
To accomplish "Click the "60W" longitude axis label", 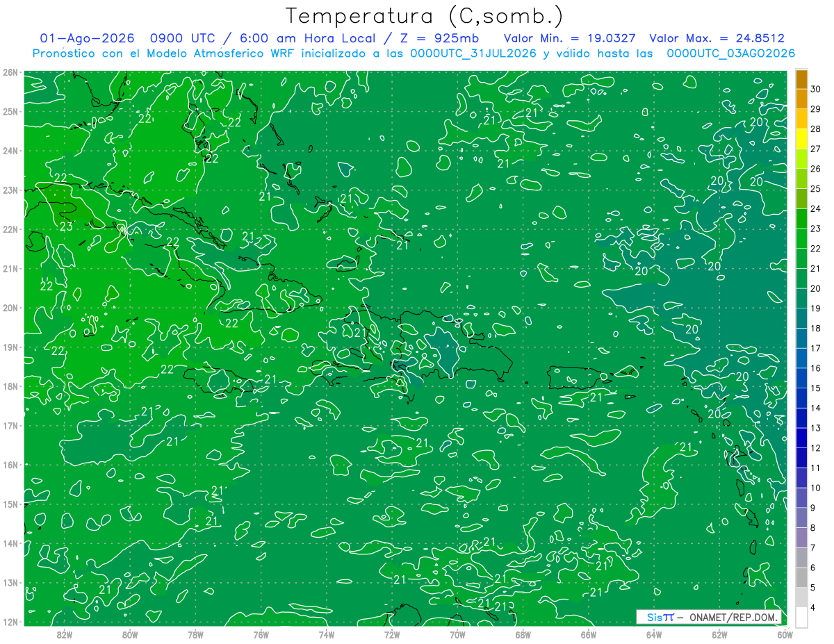I will click(x=785, y=634).
